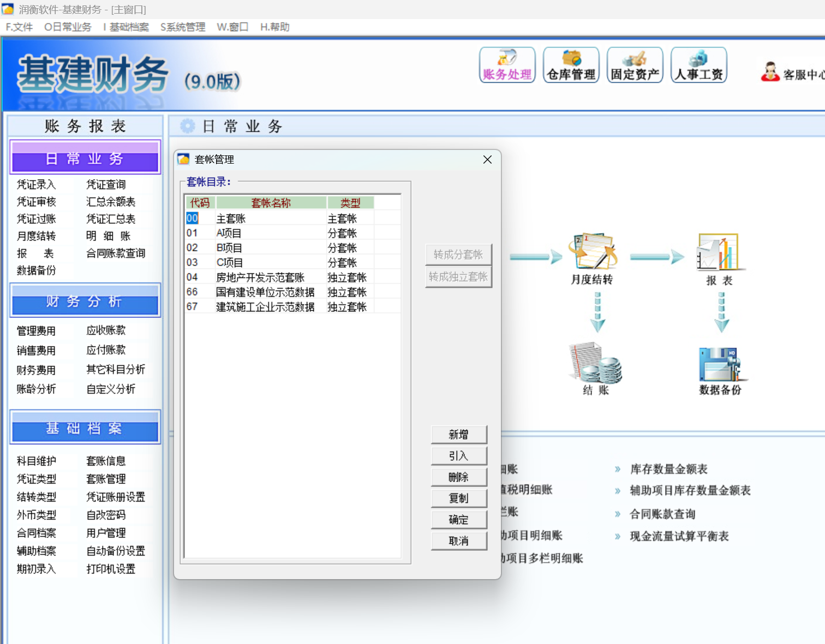Click the 月度结转 workflow diagram icon
Viewport: 825px width, 644px height.
point(593,251)
